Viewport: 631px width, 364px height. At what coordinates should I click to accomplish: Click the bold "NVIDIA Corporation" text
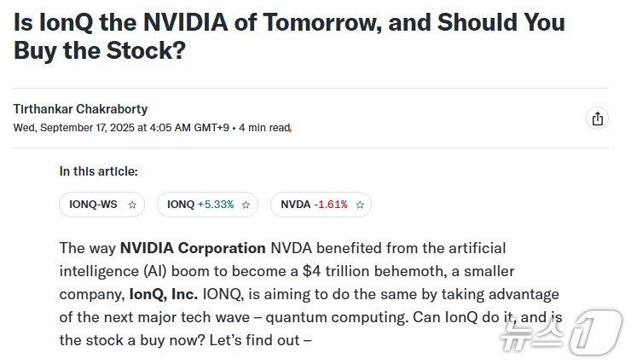(x=193, y=248)
